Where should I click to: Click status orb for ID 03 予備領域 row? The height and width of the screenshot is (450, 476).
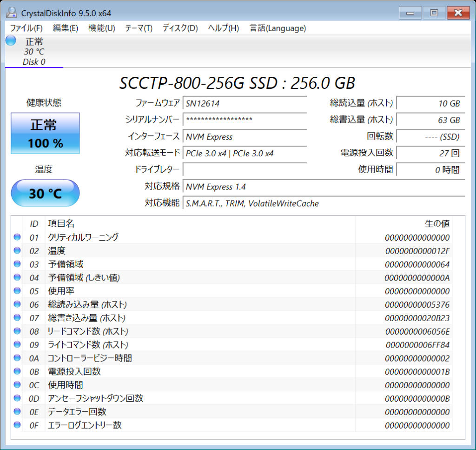pyautogui.click(x=17, y=264)
